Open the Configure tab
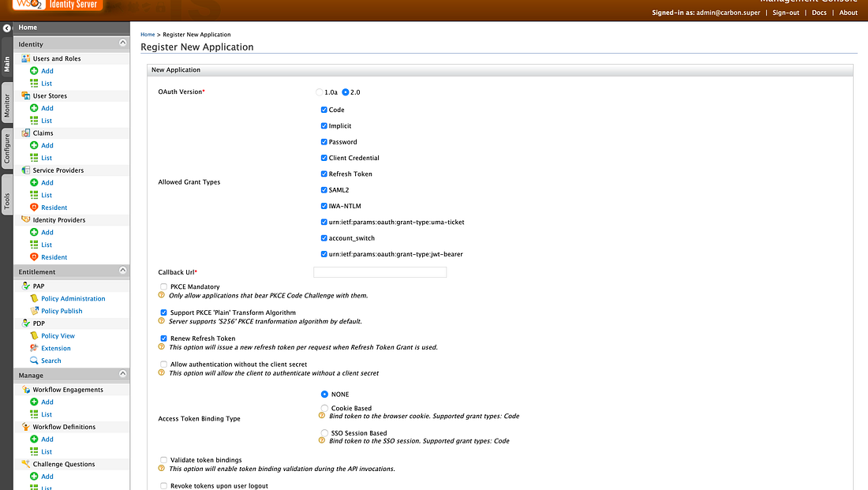The width and height of the screenshot is (868, 490). click(6, 146)
